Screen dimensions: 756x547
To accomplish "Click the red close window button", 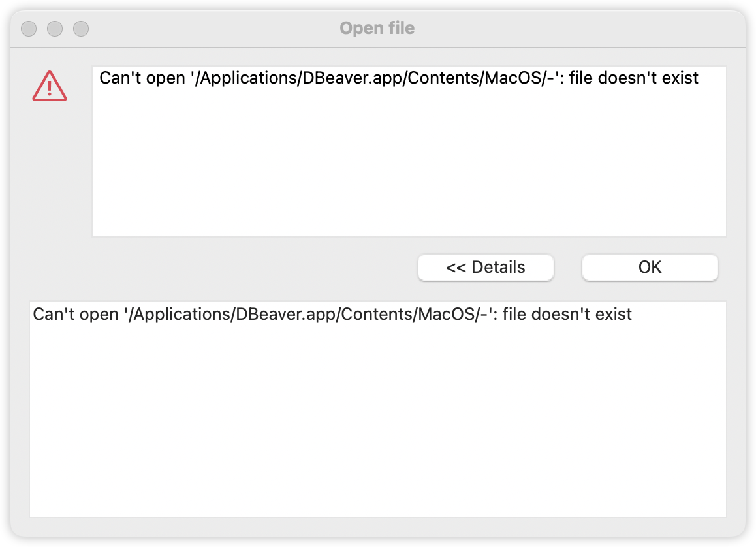I will pyautogui.click(x=29, y=29).
